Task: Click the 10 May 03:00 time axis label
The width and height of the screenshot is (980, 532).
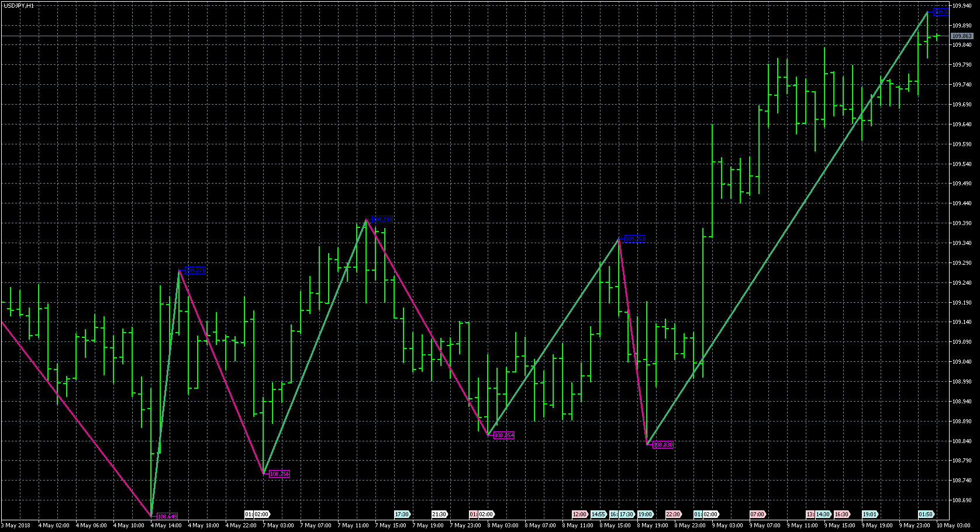Action: click(x=953, y=526)
